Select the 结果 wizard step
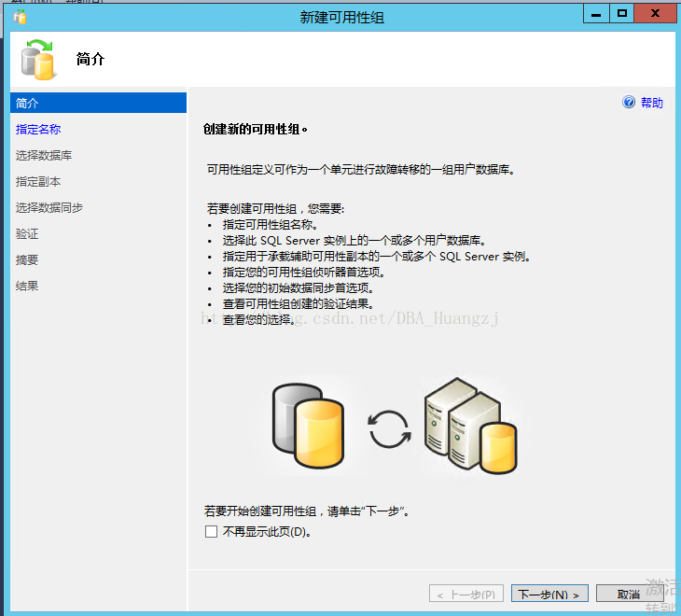 [x=27, y=286]
